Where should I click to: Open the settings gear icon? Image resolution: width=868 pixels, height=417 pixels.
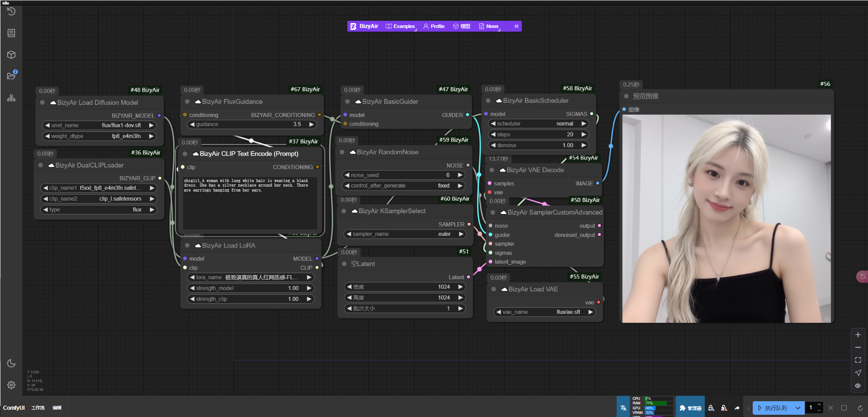(11, 385)
